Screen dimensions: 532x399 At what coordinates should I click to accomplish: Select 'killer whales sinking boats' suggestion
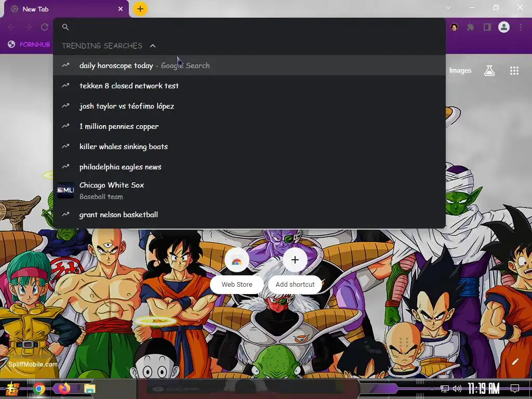249,147
